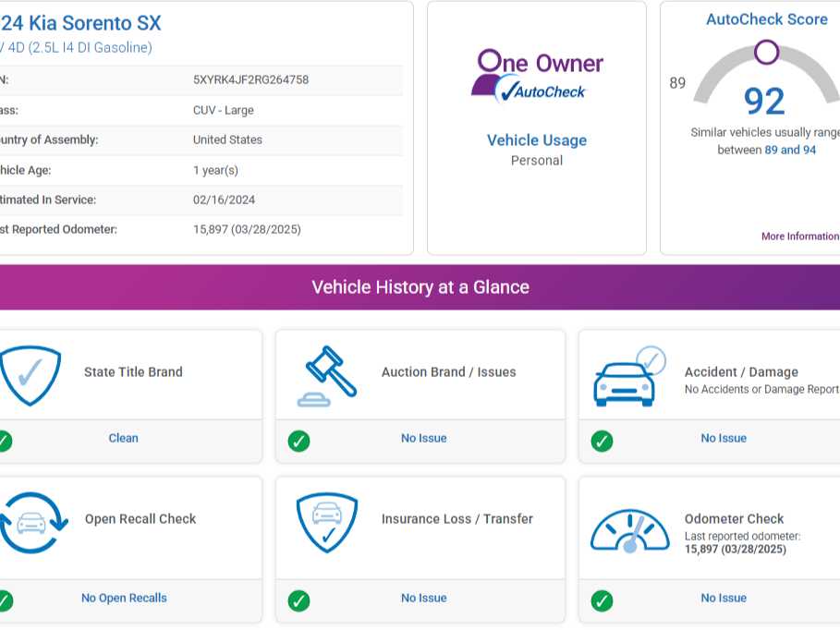Click the AutoCheck Score gauge marker circle
The height and width of the screenshot is (630, 840).
(x=767, y=52)
